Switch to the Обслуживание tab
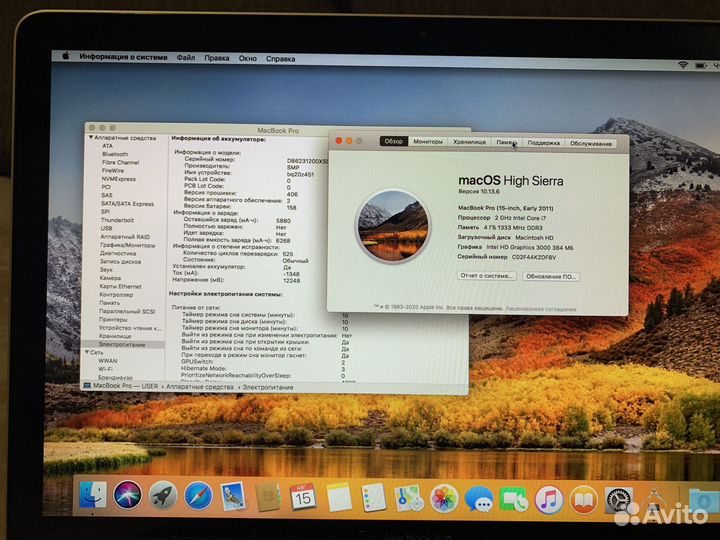 click(x=591, y=144)
